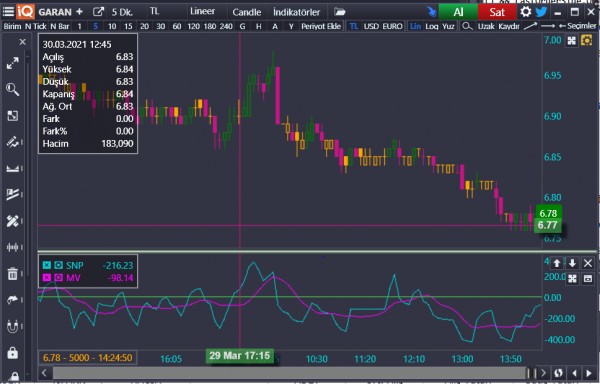This screenshot has height=384, width=600.
Task: Select the 60 minute period tab
Action: [177, 26]
